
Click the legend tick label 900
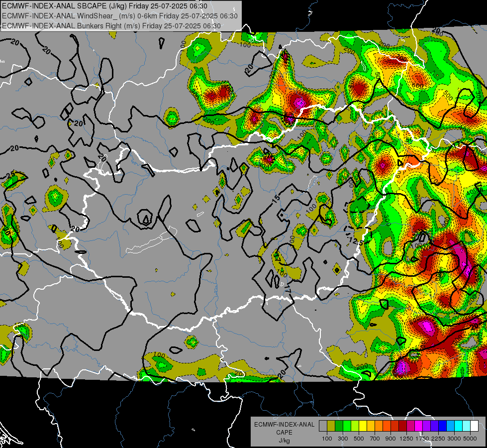(390, 439)
